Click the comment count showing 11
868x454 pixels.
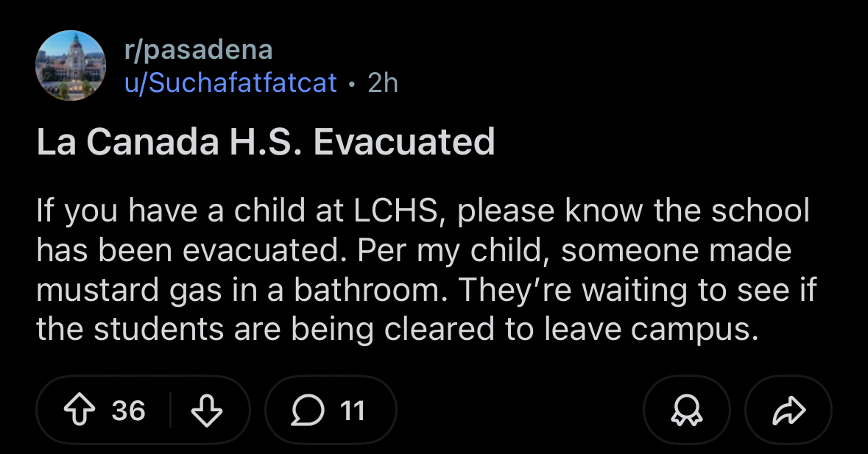click(x=353, y=411)
